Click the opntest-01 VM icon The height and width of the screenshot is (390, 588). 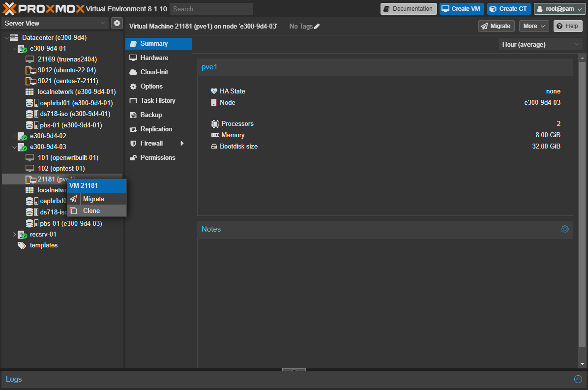tap(29, 168)
